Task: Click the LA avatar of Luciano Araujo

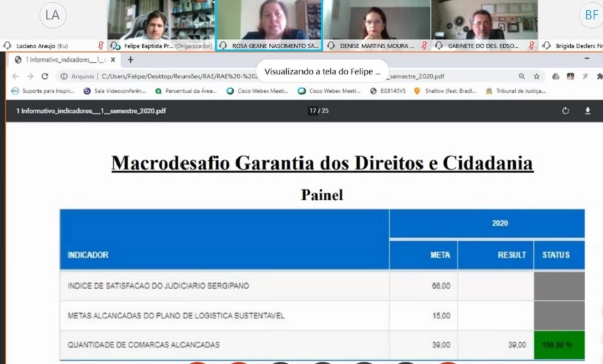Action: 53,15
